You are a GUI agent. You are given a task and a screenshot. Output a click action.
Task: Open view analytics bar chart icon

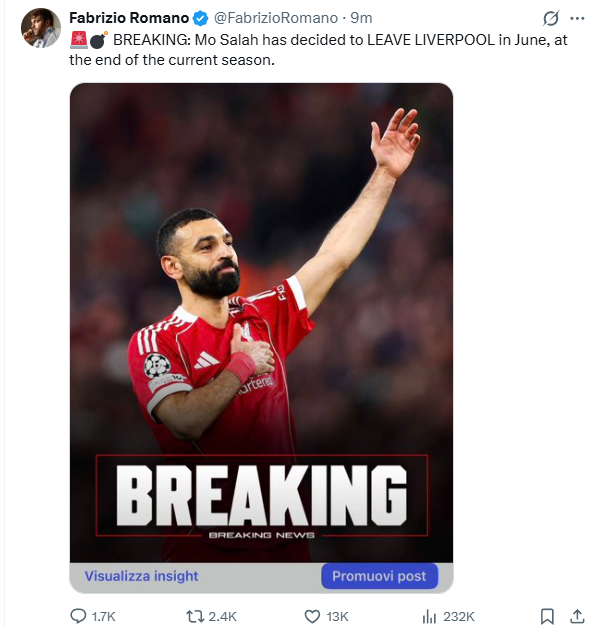[429, 616]
